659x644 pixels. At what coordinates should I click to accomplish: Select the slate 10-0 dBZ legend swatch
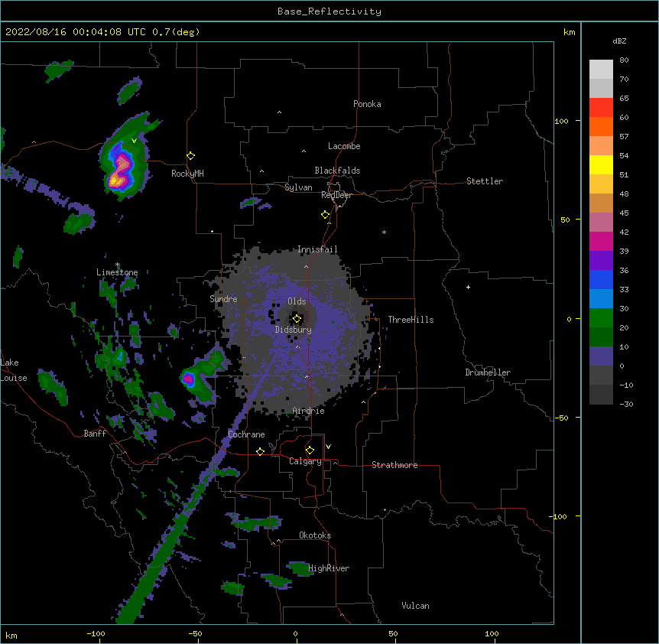coord(601,356)
